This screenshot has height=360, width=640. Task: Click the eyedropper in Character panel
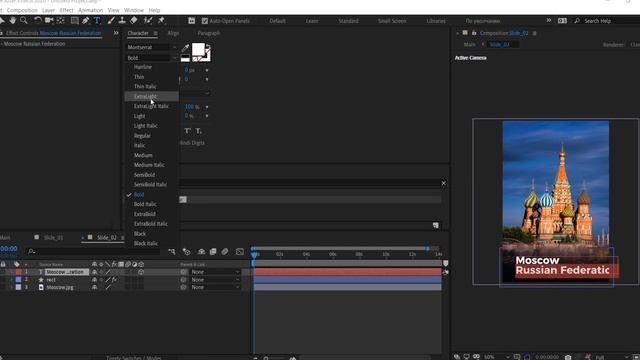pos(185,49)
